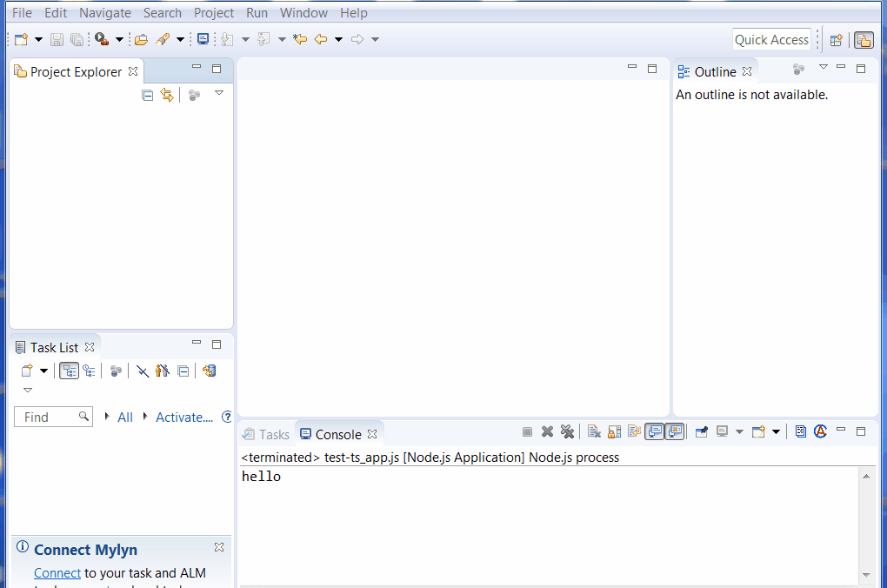Toggle Show Console When Standard Out Changes

click(654, 431)
